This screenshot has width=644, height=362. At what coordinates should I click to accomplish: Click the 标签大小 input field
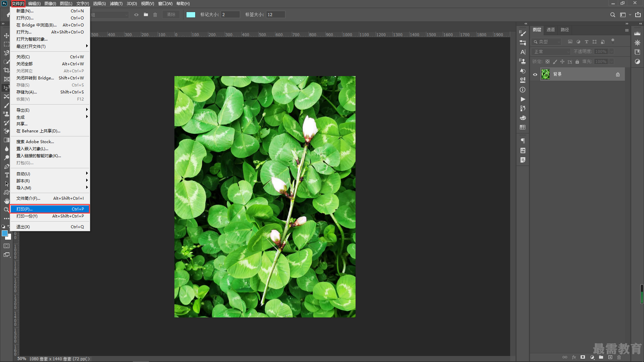(x=276, y=15)
